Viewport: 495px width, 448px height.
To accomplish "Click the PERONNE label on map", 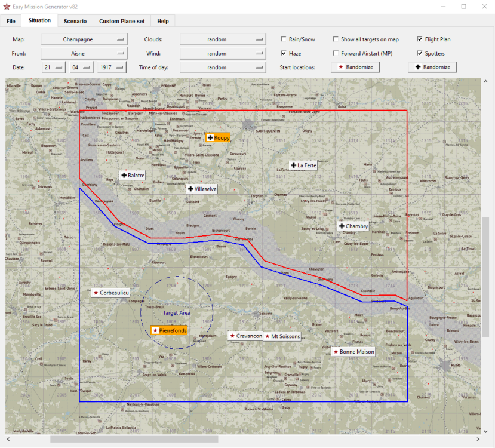I will pos(168,86).
